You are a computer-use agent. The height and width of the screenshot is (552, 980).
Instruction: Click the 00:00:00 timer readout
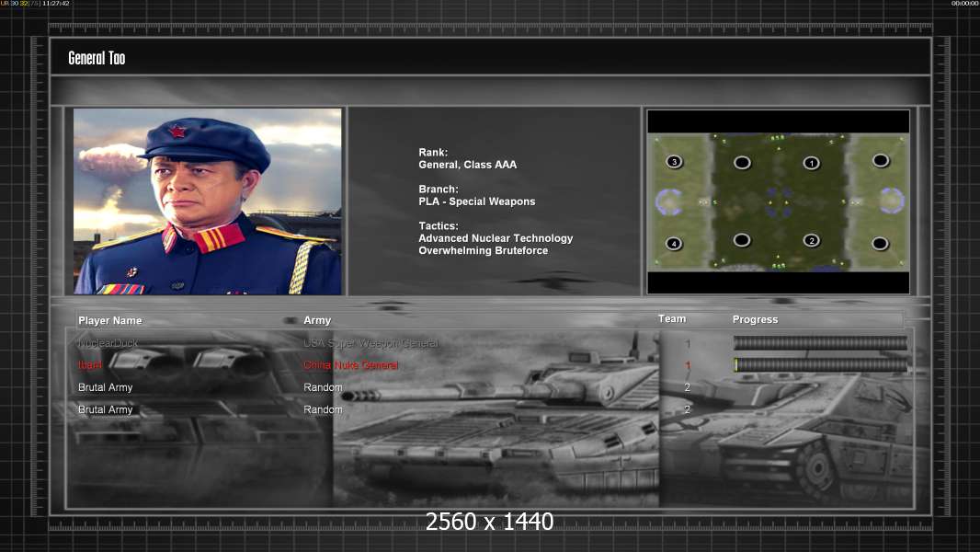[965, 3]
